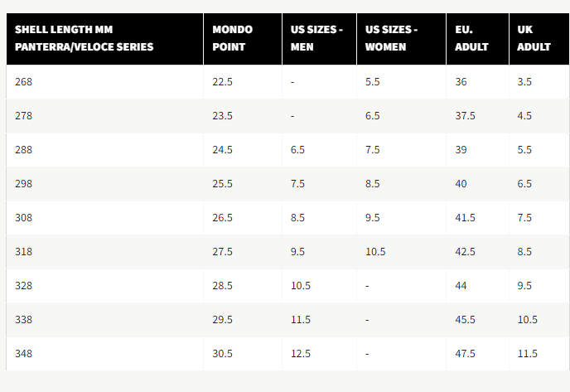
Task: Click the Mondo Point 24.5 cell
Action: (x=223, y=150)
